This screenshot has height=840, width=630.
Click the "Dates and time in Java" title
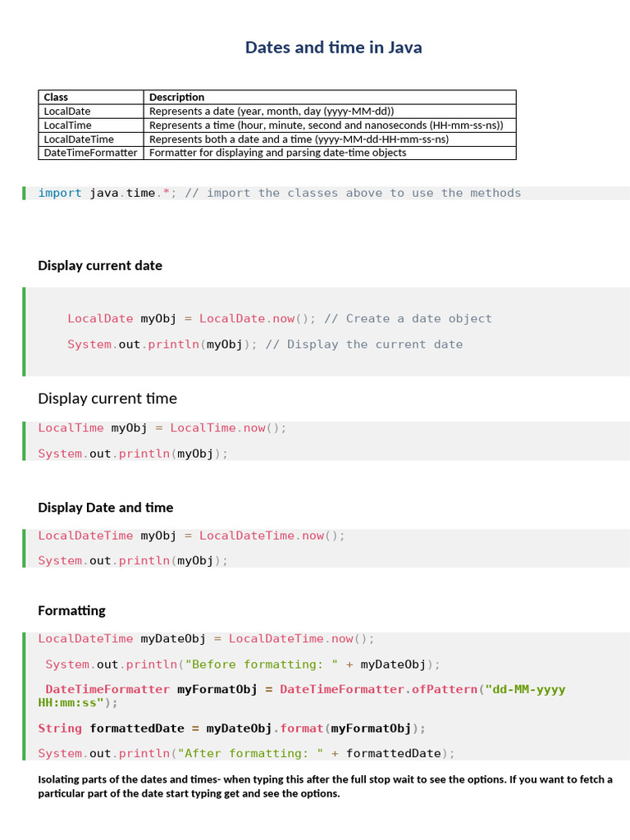click(x=333, y=48)
